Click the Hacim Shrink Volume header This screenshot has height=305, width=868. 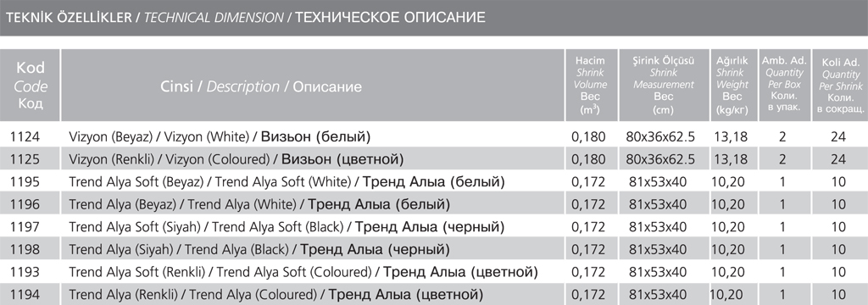point(590,86)
